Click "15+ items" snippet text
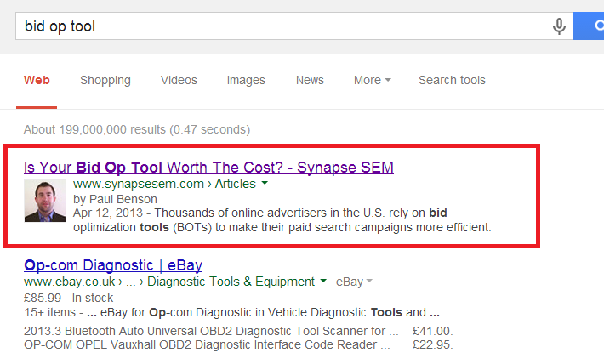The width and height of the screenshot is (604, 364). 49,312
